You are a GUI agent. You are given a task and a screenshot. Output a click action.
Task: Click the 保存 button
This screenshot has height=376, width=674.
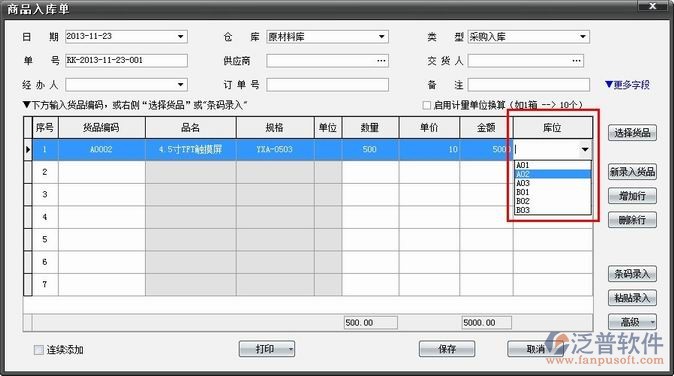tap(447, 349)
